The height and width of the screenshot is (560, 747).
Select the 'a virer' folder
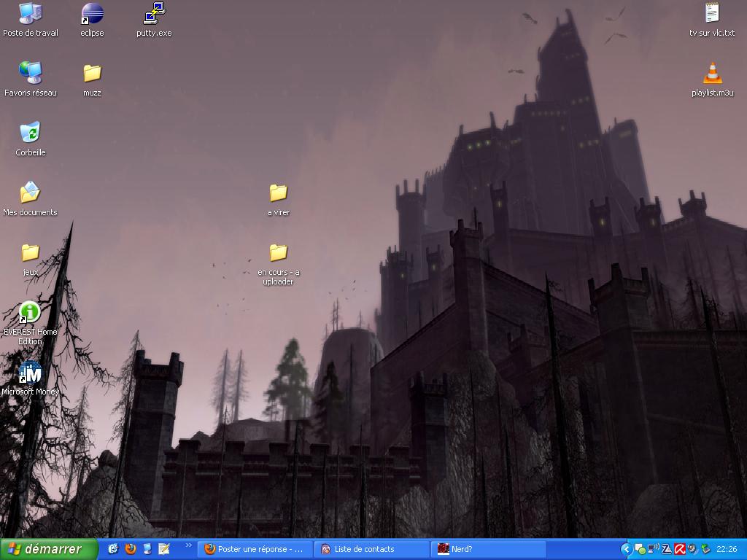point(279,200)
